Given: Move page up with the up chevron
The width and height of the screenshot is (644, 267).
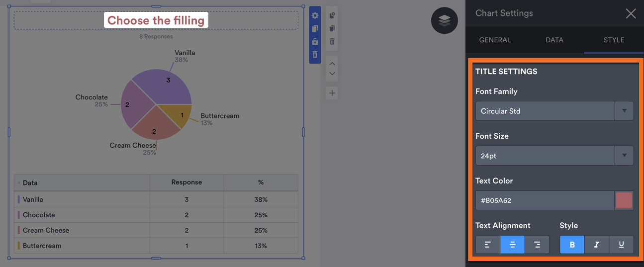Looking at the screenshot, I should click(x=332, y=64).
